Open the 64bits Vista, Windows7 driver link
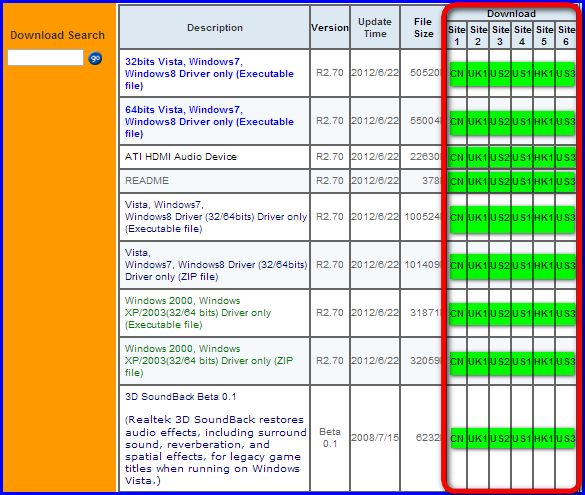This screenshot has height=495, width=585. (209, 122)
